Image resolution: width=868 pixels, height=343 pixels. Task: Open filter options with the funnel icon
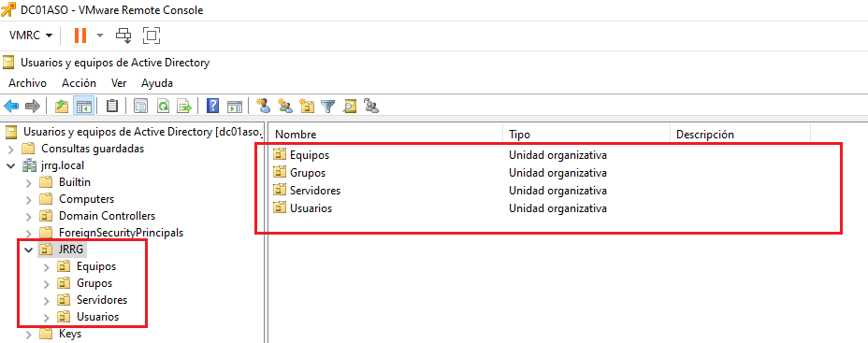328,106
